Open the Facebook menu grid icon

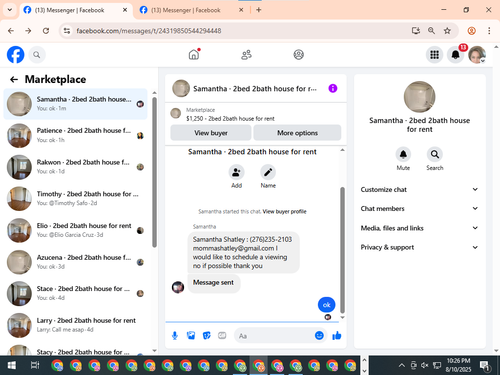coord(434,55)
